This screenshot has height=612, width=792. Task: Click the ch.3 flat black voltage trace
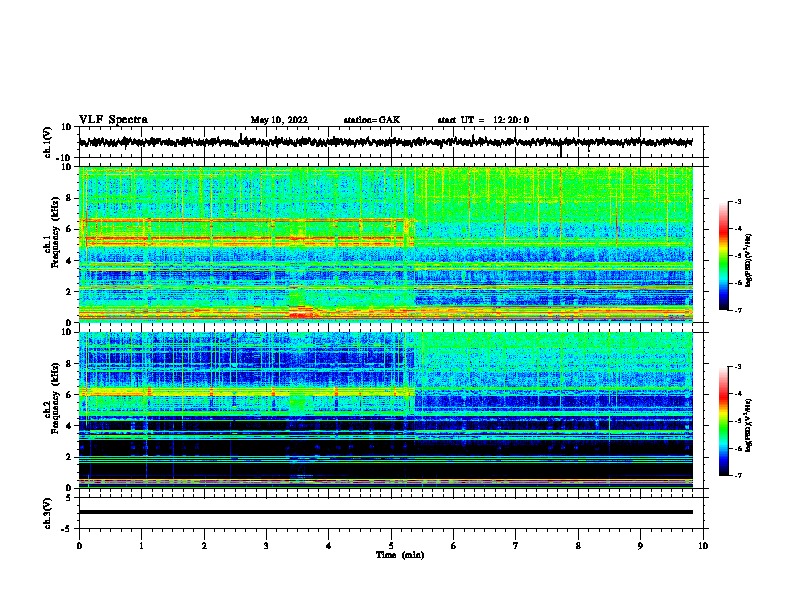tap(386, 512)
